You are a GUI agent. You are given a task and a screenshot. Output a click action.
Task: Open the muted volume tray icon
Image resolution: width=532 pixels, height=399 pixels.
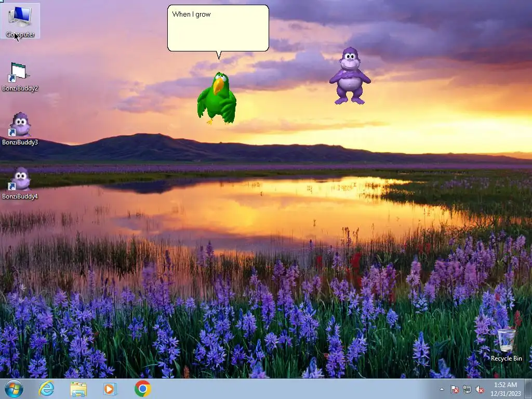[480, 390]
